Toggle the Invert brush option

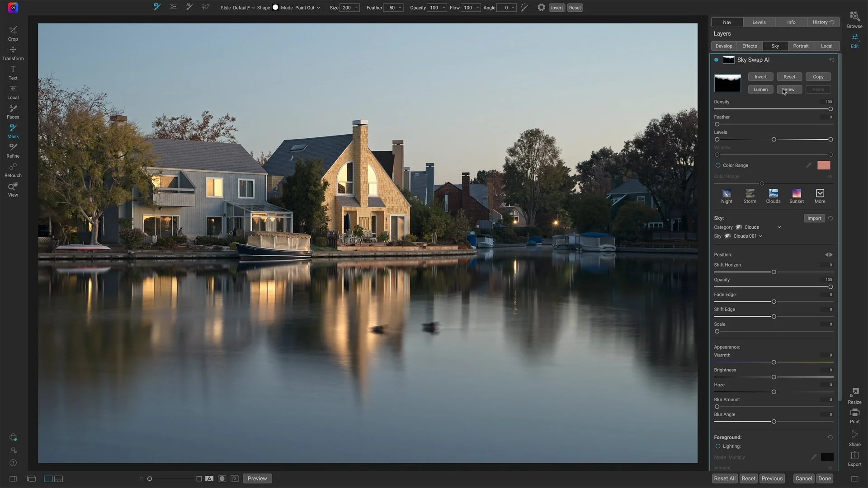557,8
